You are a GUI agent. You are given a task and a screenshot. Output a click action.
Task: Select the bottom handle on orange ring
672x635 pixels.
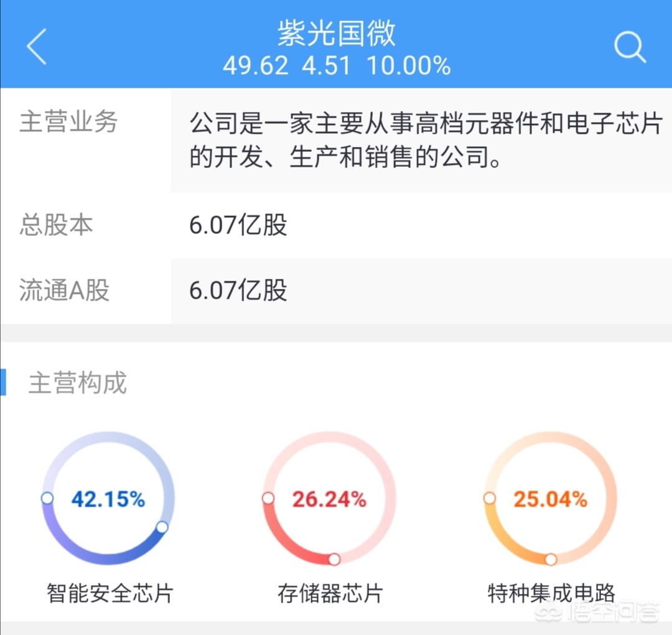tap(551, 559)
